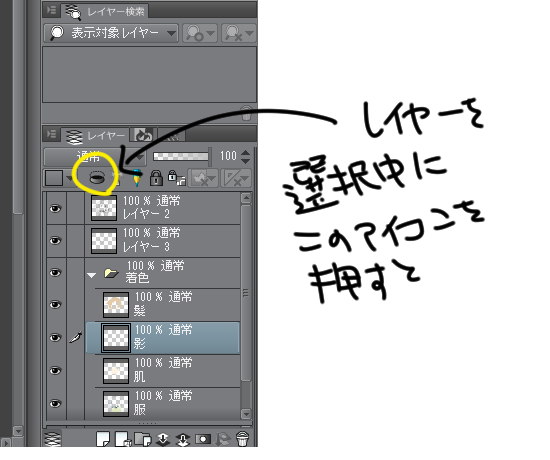
Task: Select the レイヤー panel tab
Action: 96,135
